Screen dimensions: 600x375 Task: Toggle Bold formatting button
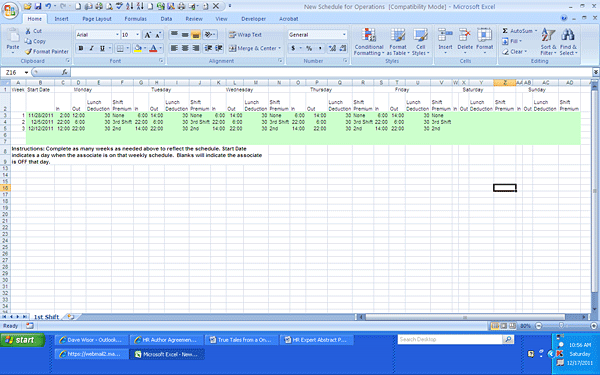pos(81,48)
